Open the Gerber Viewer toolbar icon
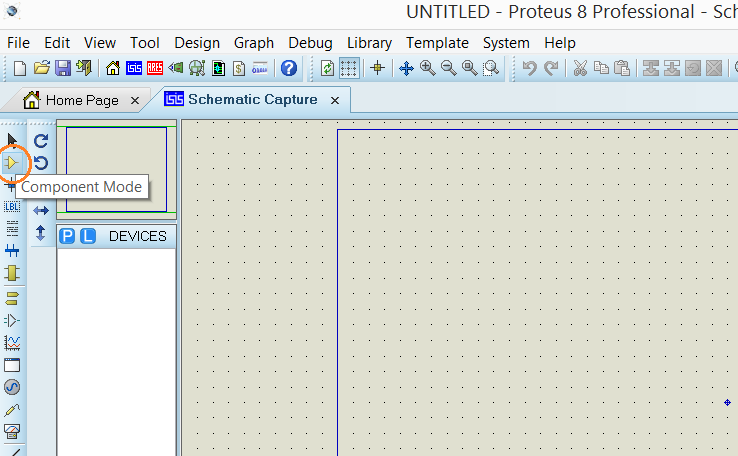 (197, 68)
